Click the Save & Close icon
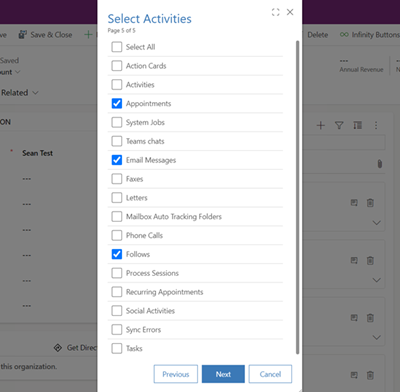400x392 pixels. tap(22, 35)
